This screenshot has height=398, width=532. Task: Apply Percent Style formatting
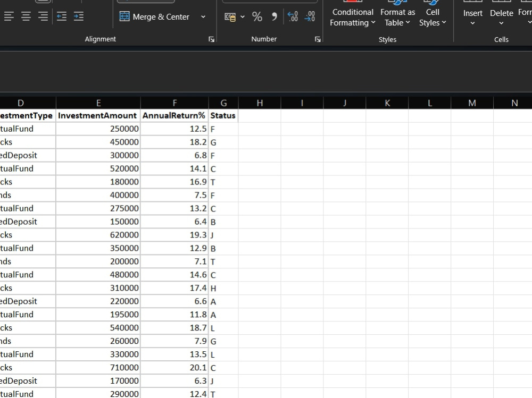(257, 16)
